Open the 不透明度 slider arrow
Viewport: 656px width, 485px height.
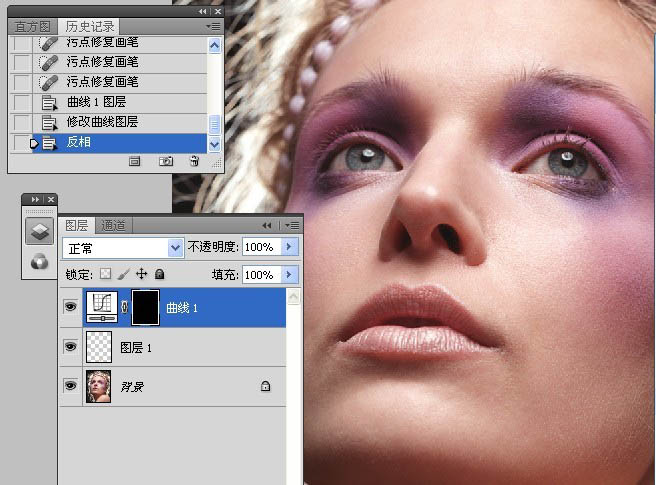[290, 247]
